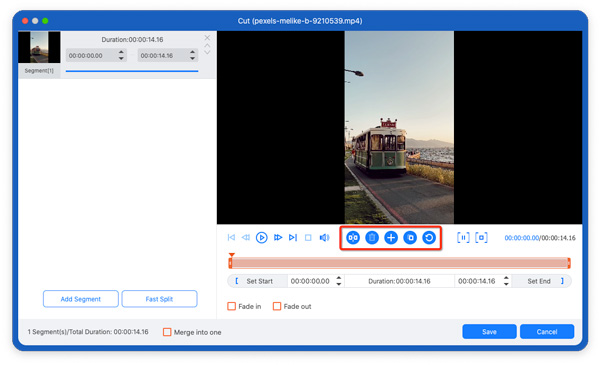600x365 pixels.
Task: Add a new segment with plus icon
Action: pyautogui.click(x=391, y=238)
